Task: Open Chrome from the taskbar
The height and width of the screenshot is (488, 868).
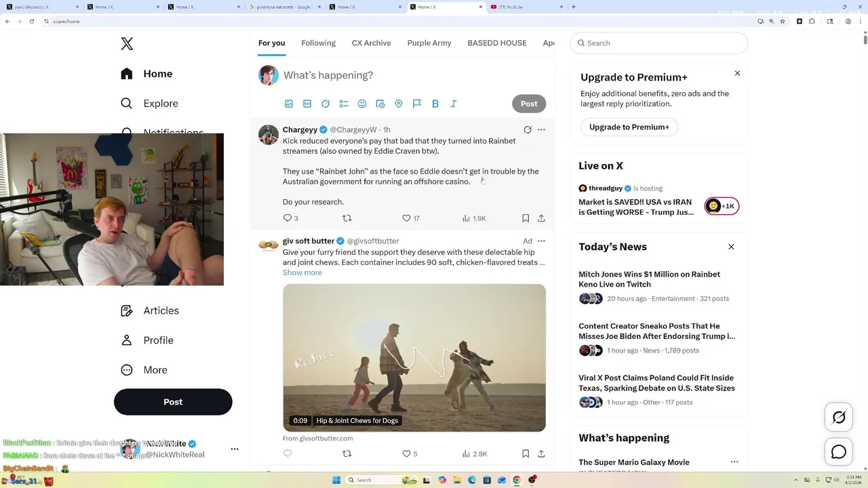Action: [517, 480]
